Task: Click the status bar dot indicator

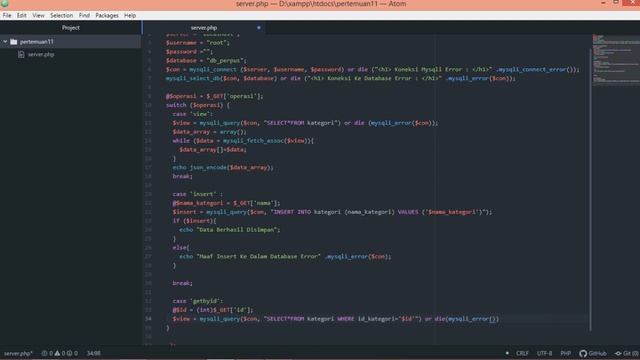Action: (507, 353)
